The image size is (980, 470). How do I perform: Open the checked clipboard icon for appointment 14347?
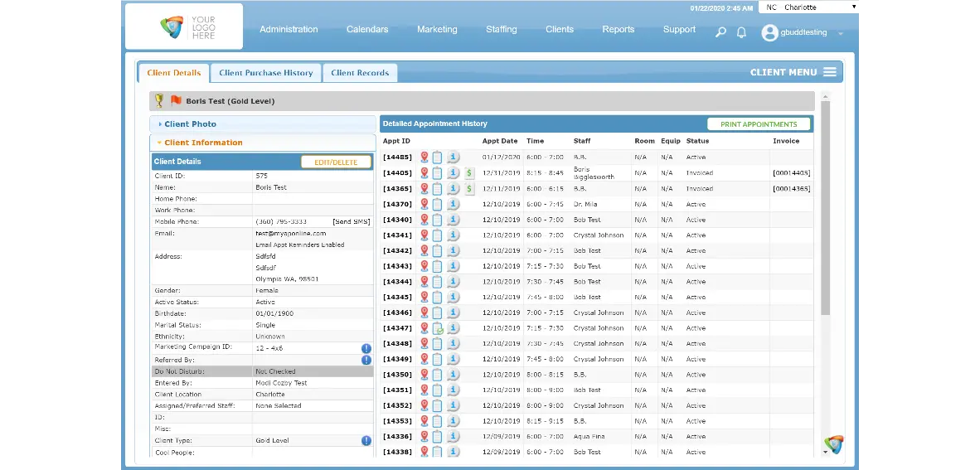pos(438,328)
